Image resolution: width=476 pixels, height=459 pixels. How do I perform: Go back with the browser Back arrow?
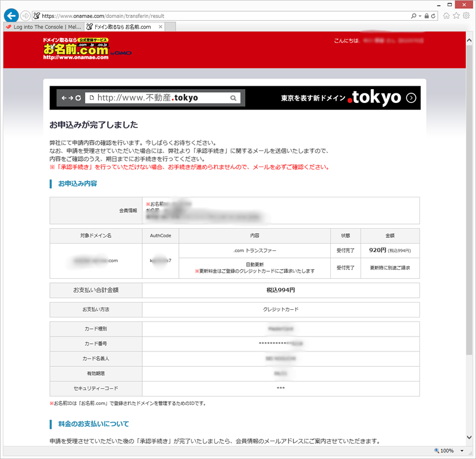(11, 15)
